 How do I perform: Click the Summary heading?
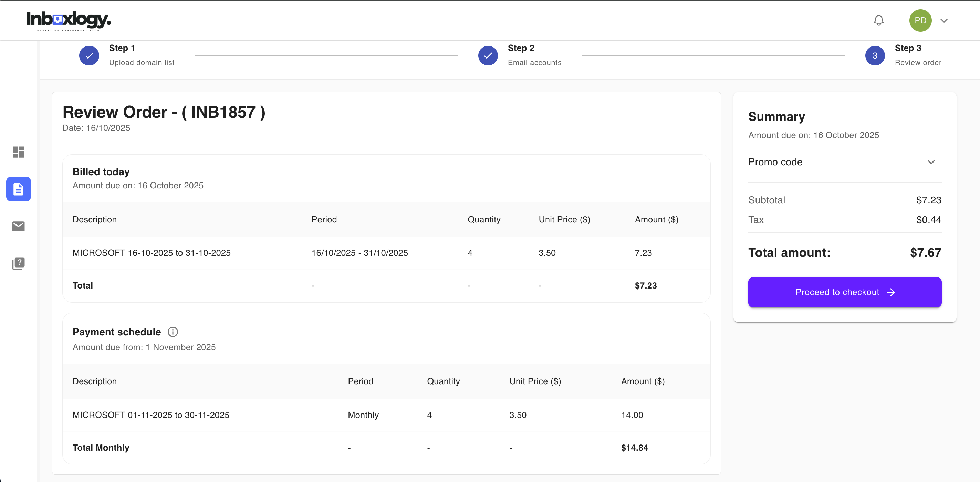coord(776,116)
